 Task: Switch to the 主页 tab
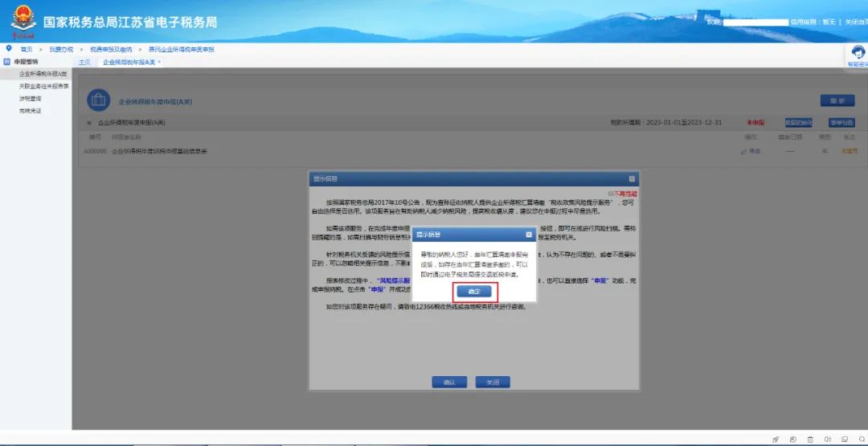click(x=84, y=63)
